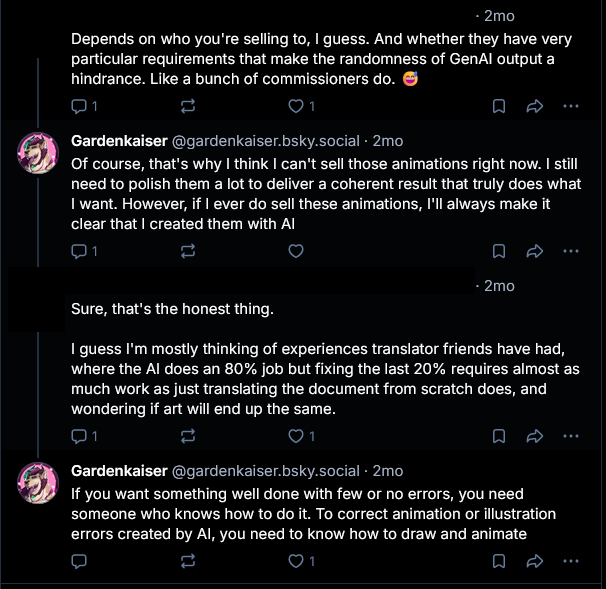This screenshot has width=606, height=589.
Task: Share the post mentioning GenAI output
Action: [x=534, y=106]
